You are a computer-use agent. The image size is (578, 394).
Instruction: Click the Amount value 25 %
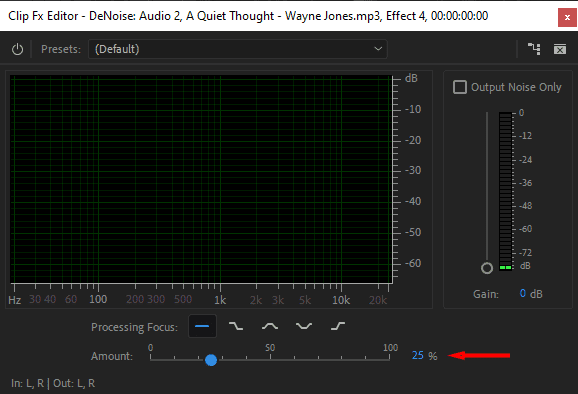(x=424, y=356)
